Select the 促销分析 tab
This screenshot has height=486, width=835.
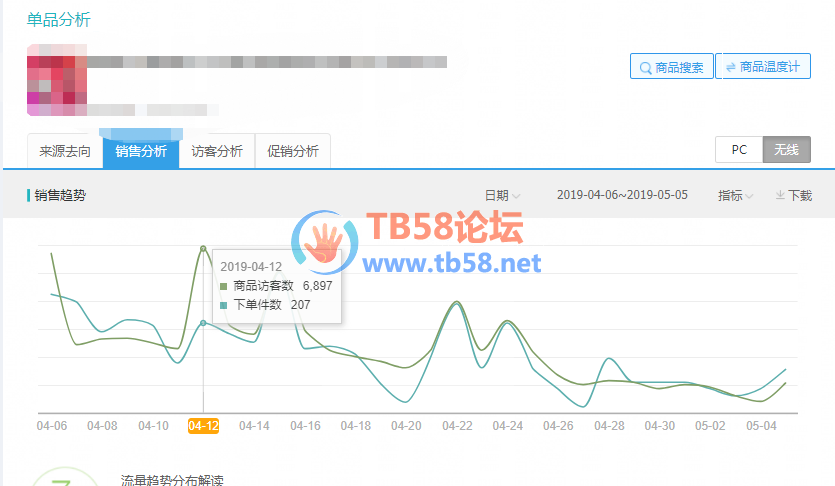point(293,151)
